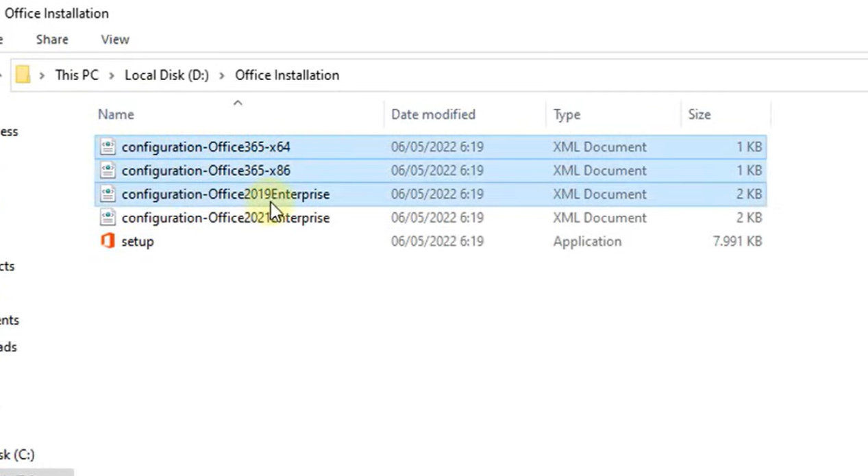The width and height of the screenshot is (868, 476).
Task: Click 1 KB size of Office365-x86 row
Action: coord(749,170)
